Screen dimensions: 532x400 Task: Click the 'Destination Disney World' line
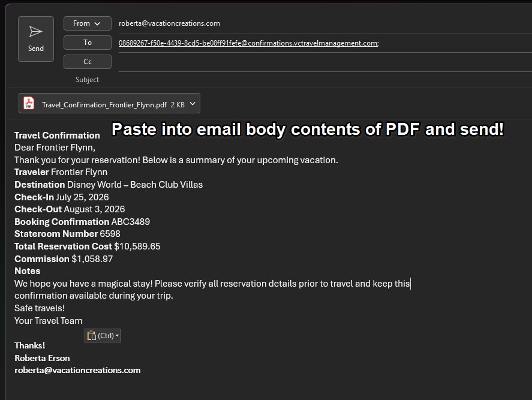(x=109, y=185)
